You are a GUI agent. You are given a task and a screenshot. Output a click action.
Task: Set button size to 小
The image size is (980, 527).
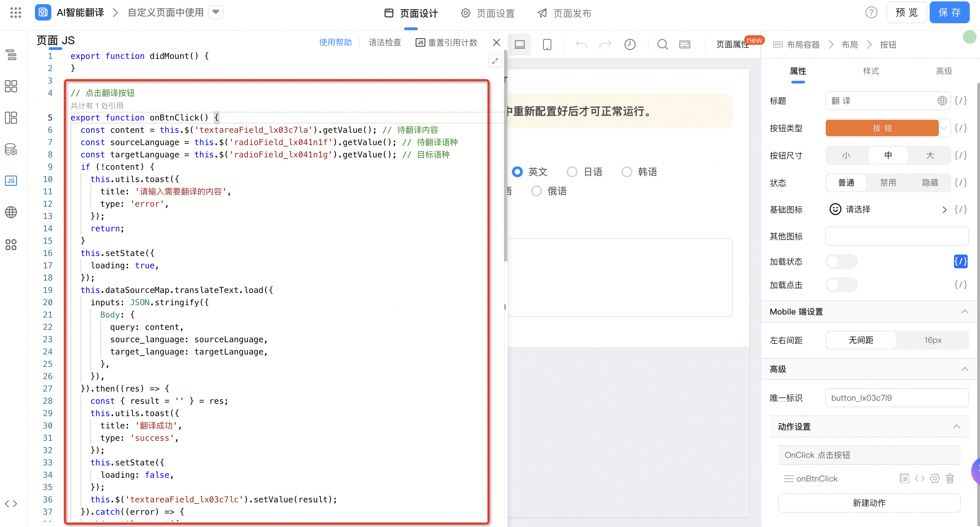(x=846, y=155)
